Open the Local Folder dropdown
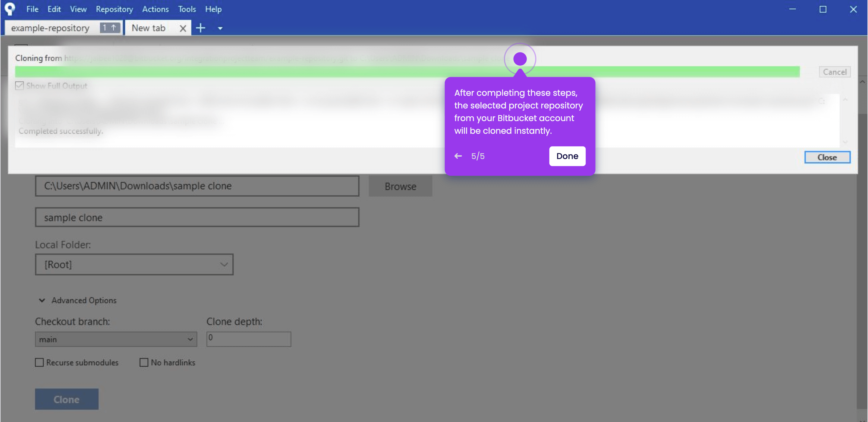 pos(134,264)
